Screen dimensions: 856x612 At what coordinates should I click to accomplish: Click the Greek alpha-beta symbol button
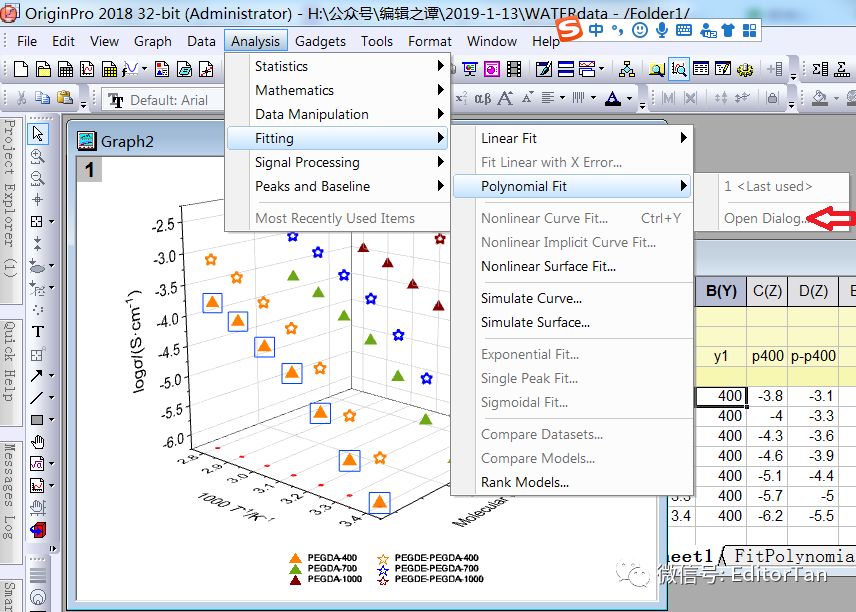click(483, 98)
